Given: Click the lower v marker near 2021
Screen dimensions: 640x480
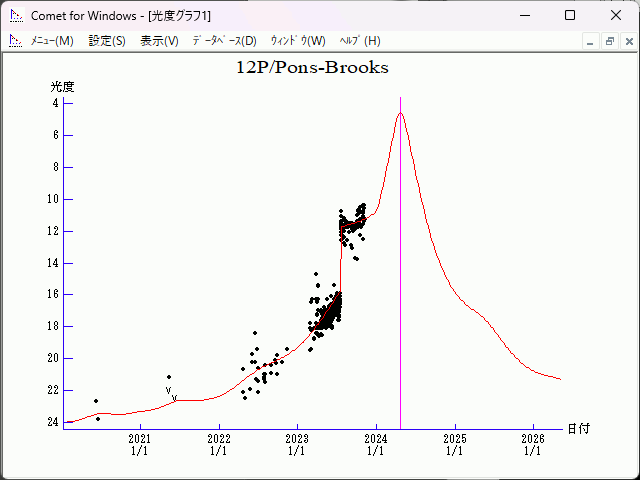Looking at the screenshot, I should 174,398.
